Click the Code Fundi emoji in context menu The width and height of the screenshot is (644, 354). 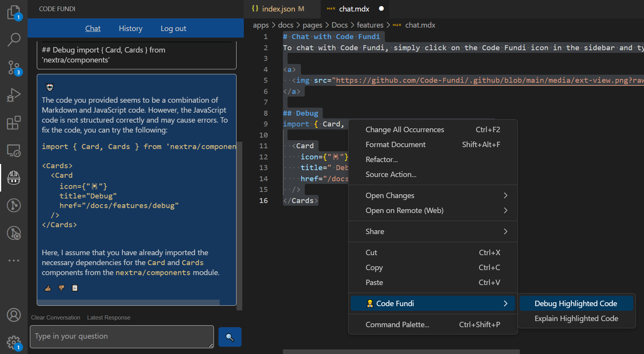pos(370,303)
